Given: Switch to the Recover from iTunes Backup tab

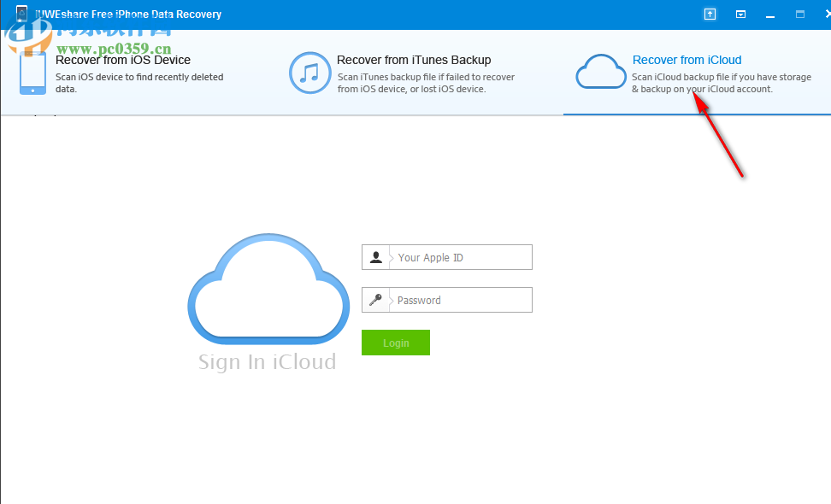Looking at the screenshot, I should coord(415,60).
